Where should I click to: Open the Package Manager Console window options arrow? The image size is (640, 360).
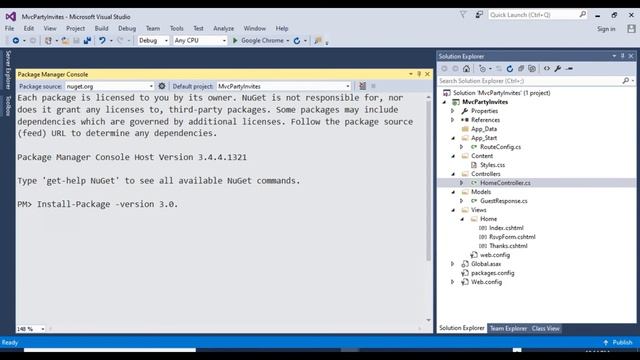point(411,74)
